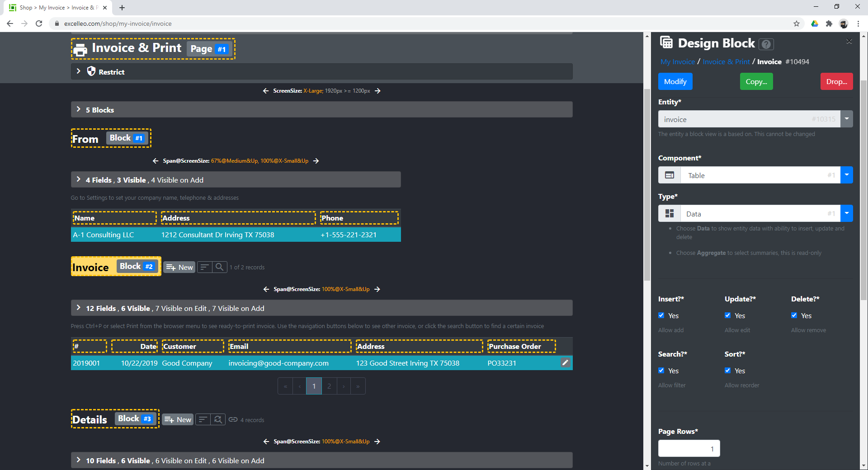Open the Type Data dropdown arrow

(847, 213)
